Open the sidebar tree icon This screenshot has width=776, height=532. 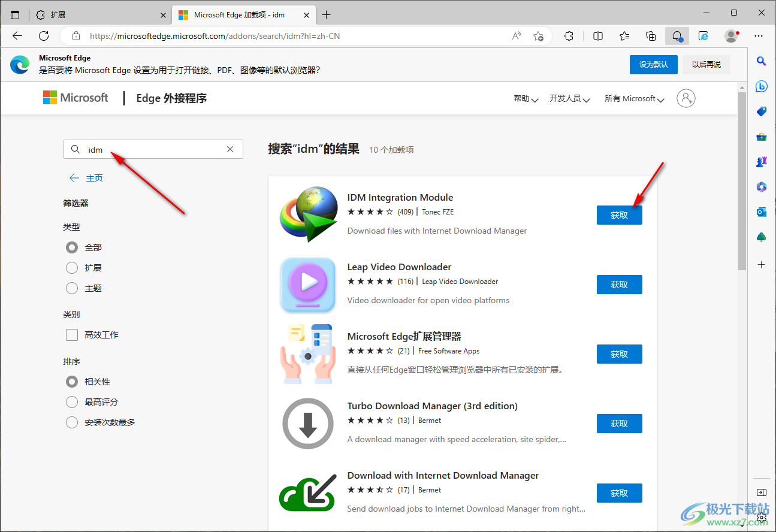[762, 237]
